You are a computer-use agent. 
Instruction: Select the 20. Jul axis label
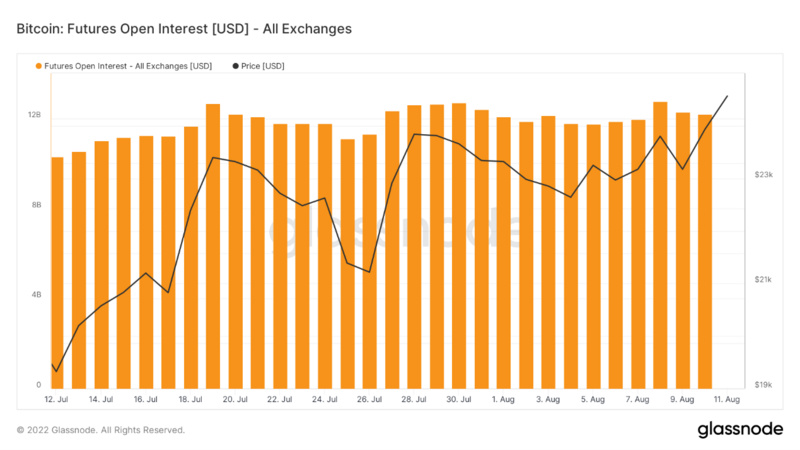pos(235,399)
